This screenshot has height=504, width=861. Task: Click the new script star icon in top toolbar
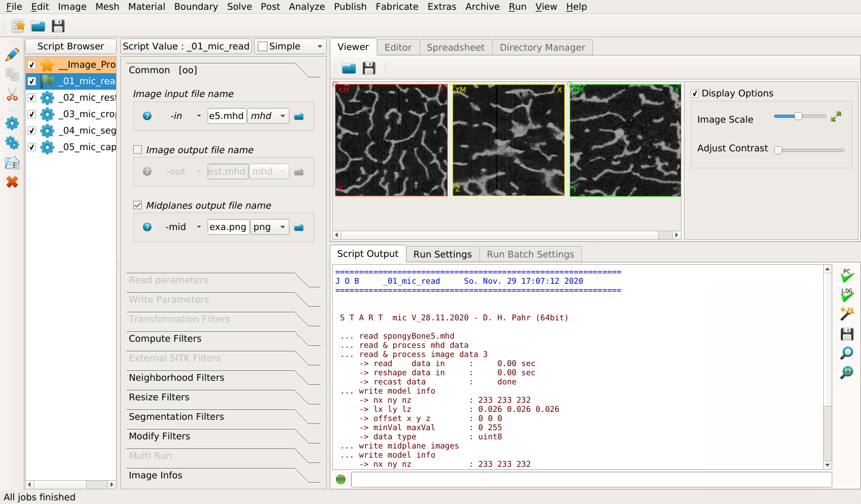18,26
